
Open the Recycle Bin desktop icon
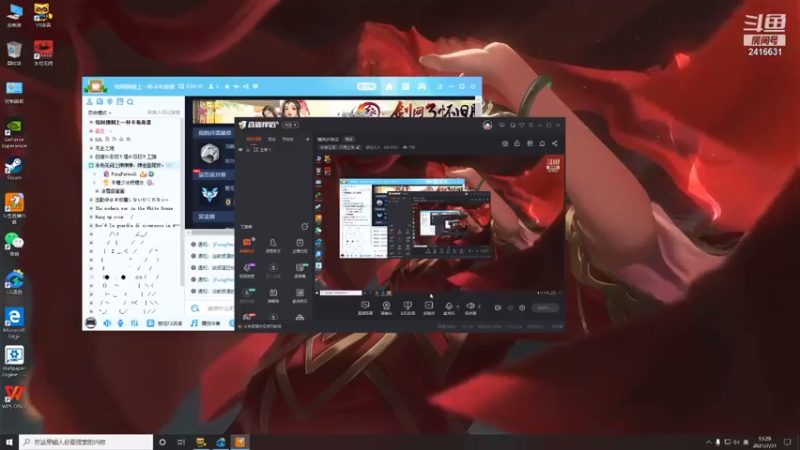[14, 54]
